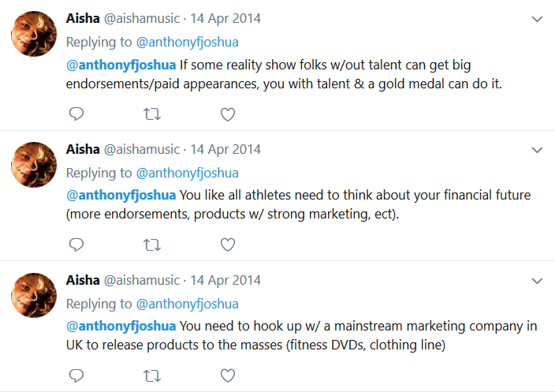Click Aisha's avatar on the first tweet
This screenshot has width=555, height=392.
tap(33, 34)
